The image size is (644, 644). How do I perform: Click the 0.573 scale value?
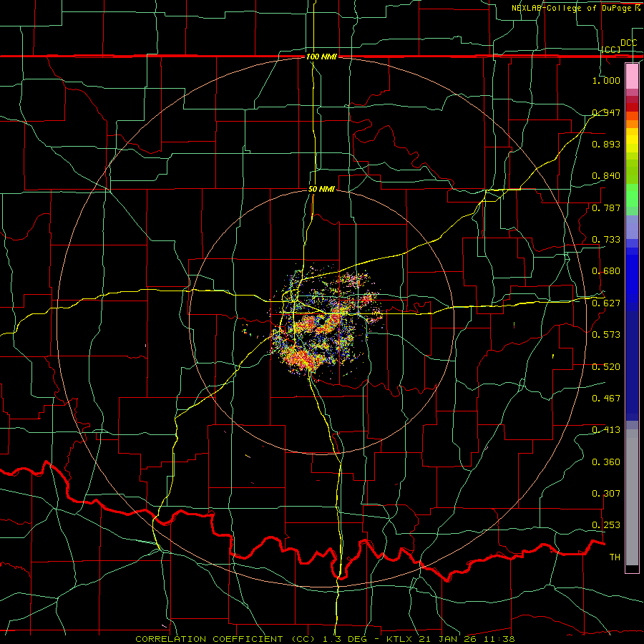pos(606,334)
